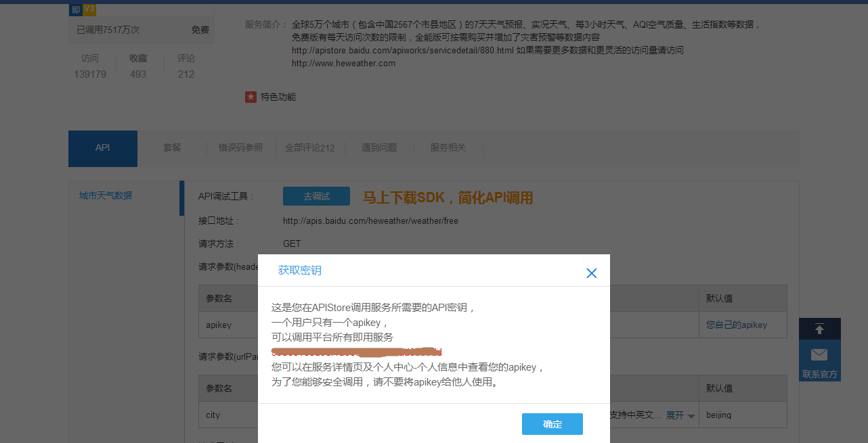Click the red star 特色功能 icon

pos(251,97)
